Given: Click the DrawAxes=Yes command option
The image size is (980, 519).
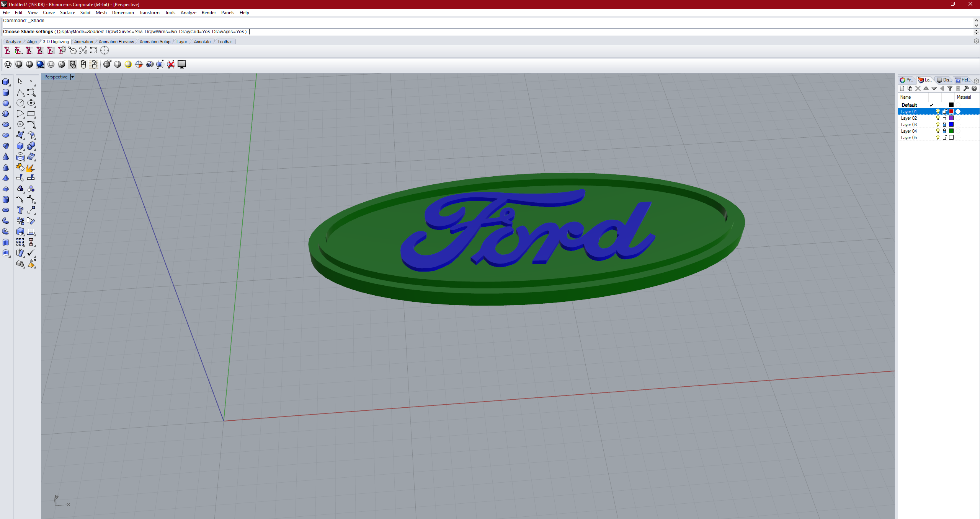Looking at the screenshot, I should [x=228, y=32].
